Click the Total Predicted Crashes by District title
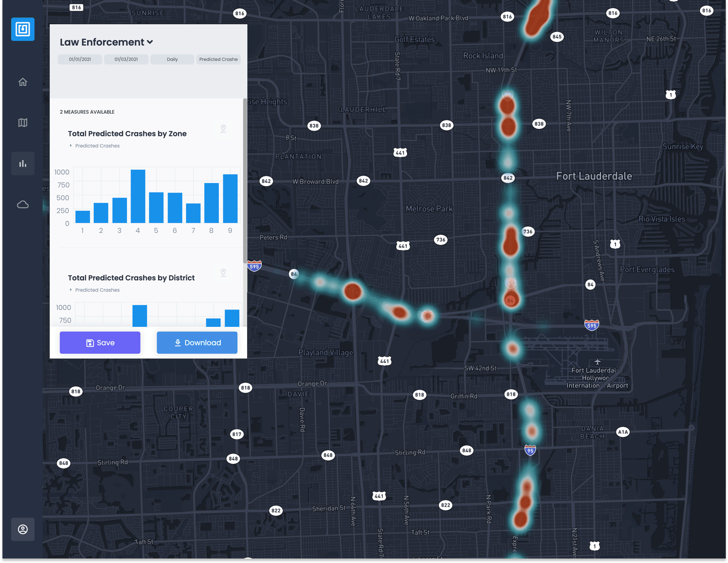Image resolution: width=728 pixels, height=563 pixels. pos(131,278)
